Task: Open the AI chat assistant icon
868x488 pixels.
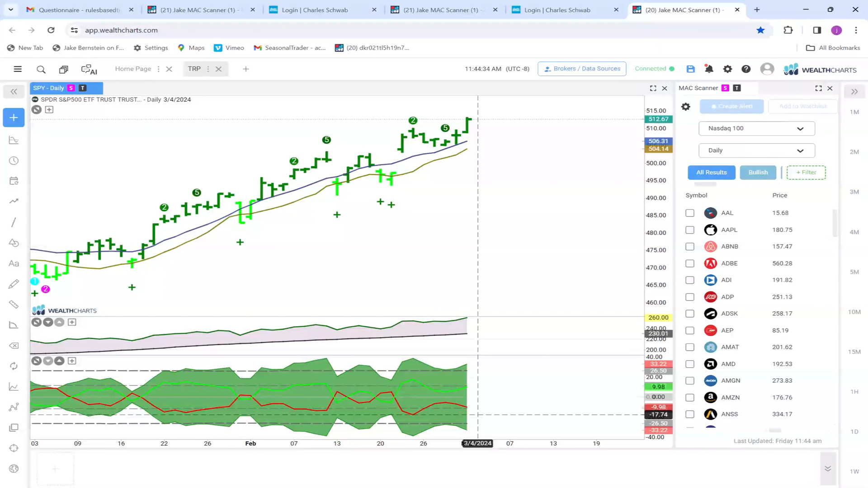Action: tap(89, 69)
